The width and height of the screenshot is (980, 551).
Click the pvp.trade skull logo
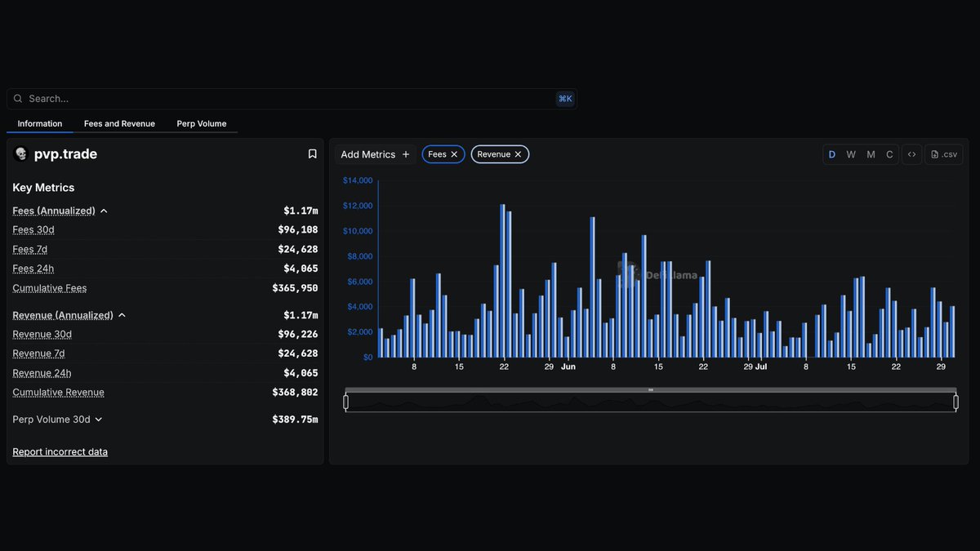(21, 154)
